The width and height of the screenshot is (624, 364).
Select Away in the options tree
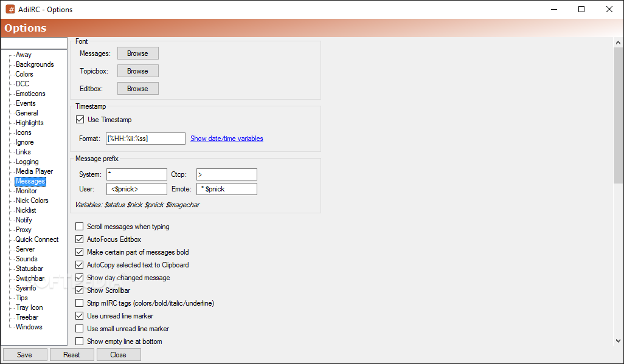(x=24, y=55)
